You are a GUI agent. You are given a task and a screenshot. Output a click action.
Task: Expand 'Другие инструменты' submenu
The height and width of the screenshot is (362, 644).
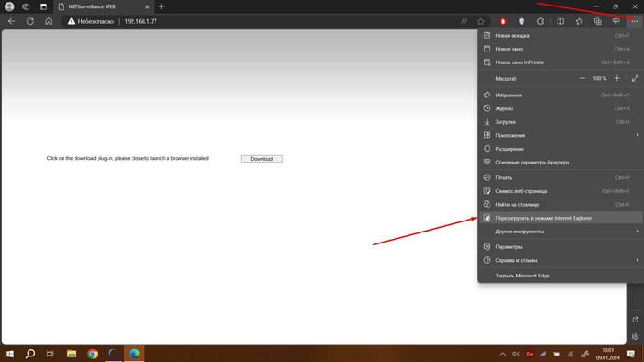(560, 232)
